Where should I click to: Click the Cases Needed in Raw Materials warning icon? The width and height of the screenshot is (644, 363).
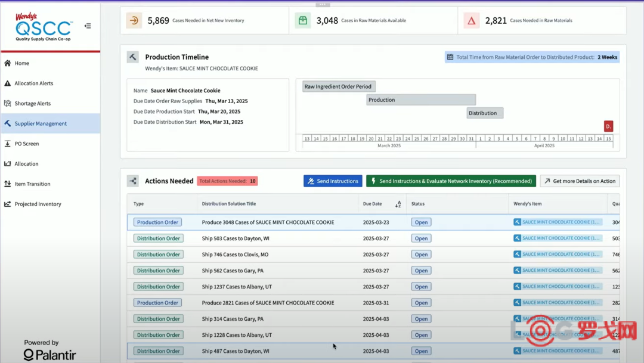pos(472,20)
